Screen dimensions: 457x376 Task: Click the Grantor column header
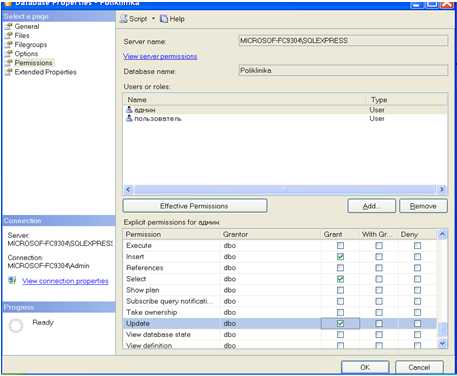tap(271, 235)
